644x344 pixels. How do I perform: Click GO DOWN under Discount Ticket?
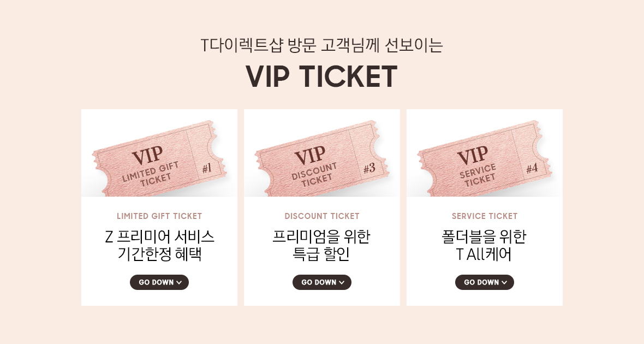[322, 282]
